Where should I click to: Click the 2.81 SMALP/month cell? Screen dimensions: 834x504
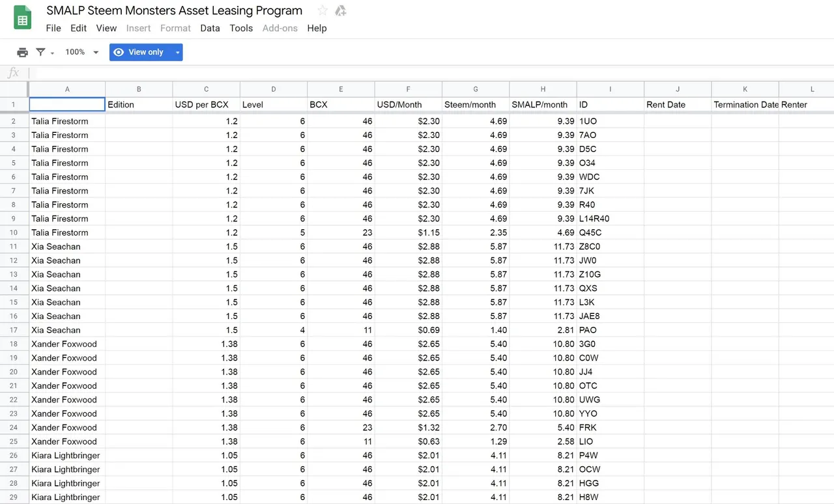click(x=543, y=330)
